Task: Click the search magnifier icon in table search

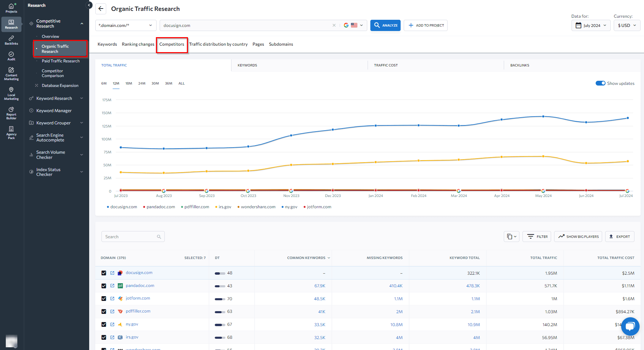Action: coord(159,237)
